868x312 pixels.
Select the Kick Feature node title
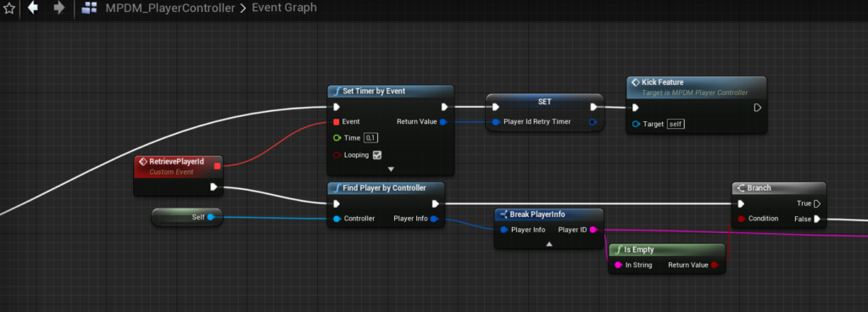662,82
